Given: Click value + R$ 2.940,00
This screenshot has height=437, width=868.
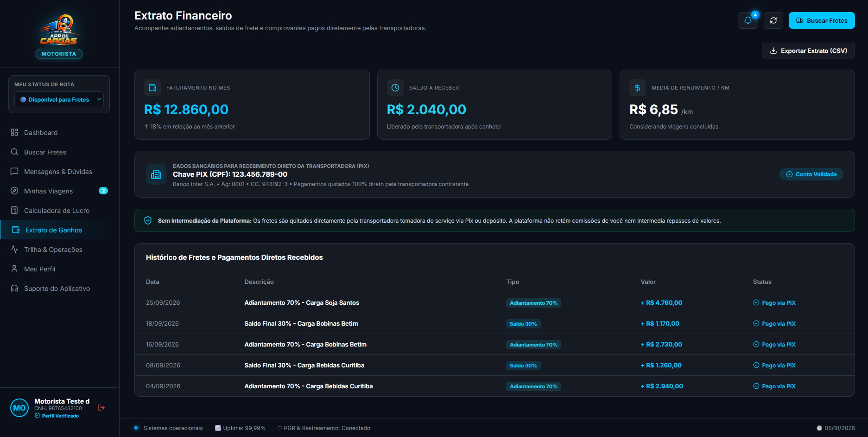Looking at the screenshot, I should point(662,386).
